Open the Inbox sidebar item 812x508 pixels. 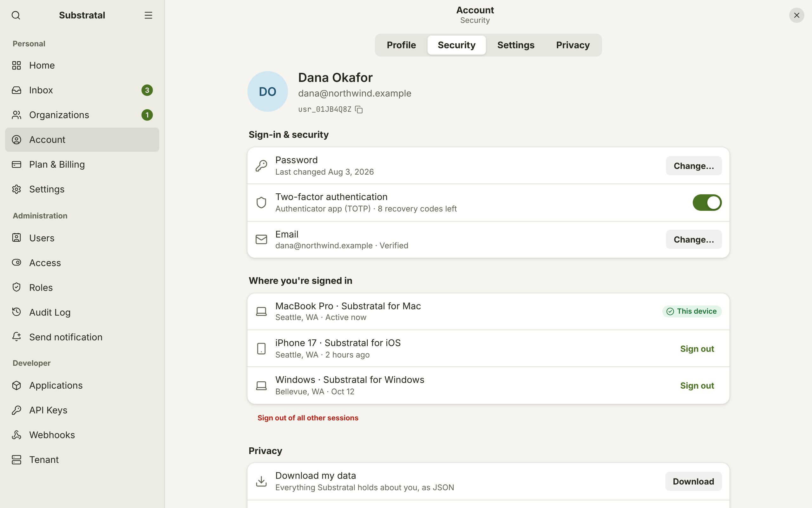tap(82, 90)
